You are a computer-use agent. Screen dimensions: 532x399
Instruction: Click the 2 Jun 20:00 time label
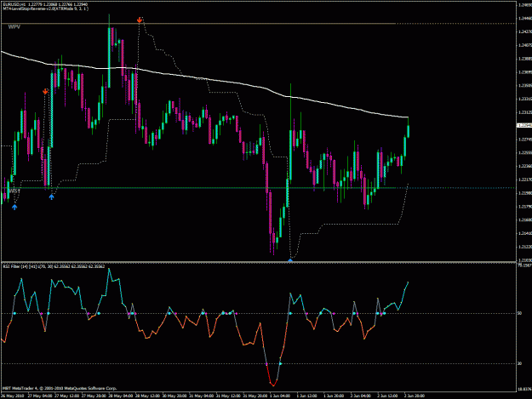point(415,396)
